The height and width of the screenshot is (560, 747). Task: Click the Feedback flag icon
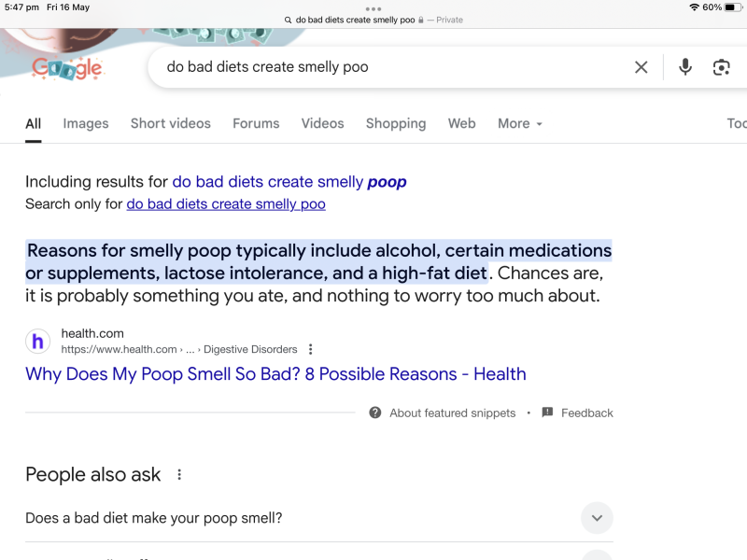point(547,413)
